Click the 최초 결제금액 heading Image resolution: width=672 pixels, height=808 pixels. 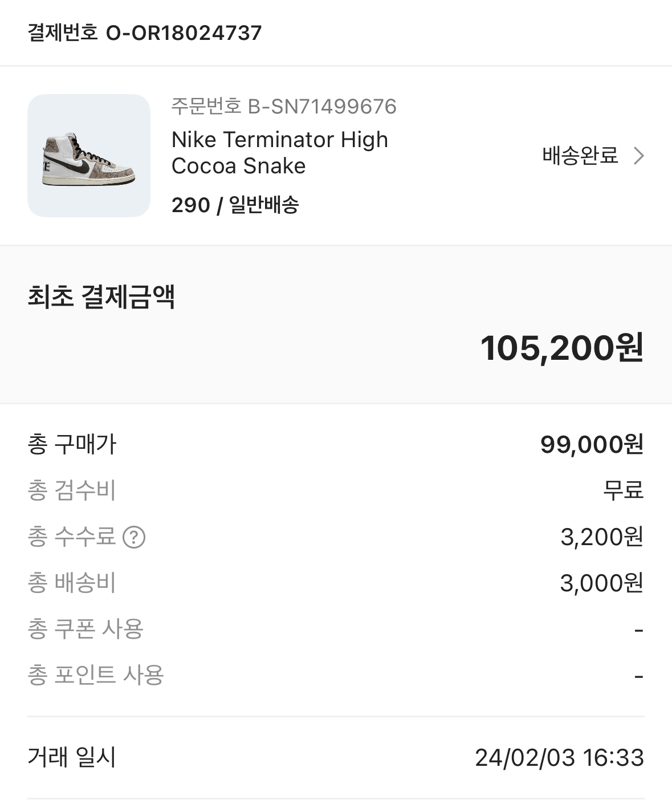(101, 297)
